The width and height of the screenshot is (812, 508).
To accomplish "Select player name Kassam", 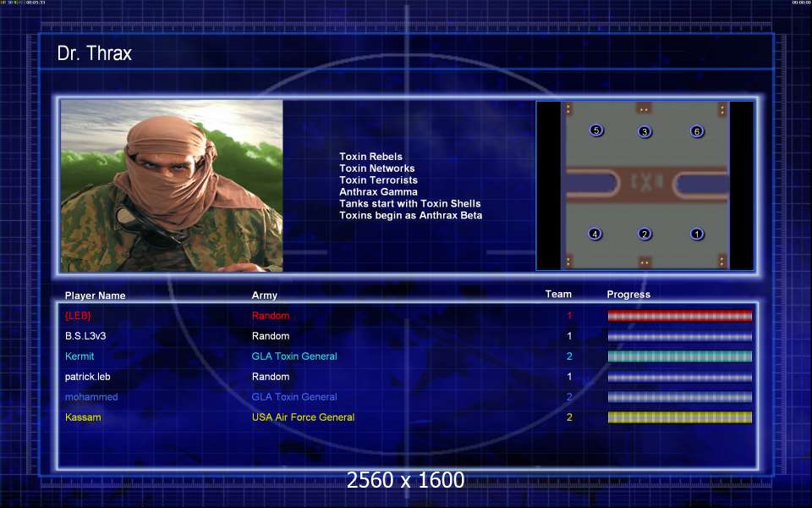I will tap(83, 417).
